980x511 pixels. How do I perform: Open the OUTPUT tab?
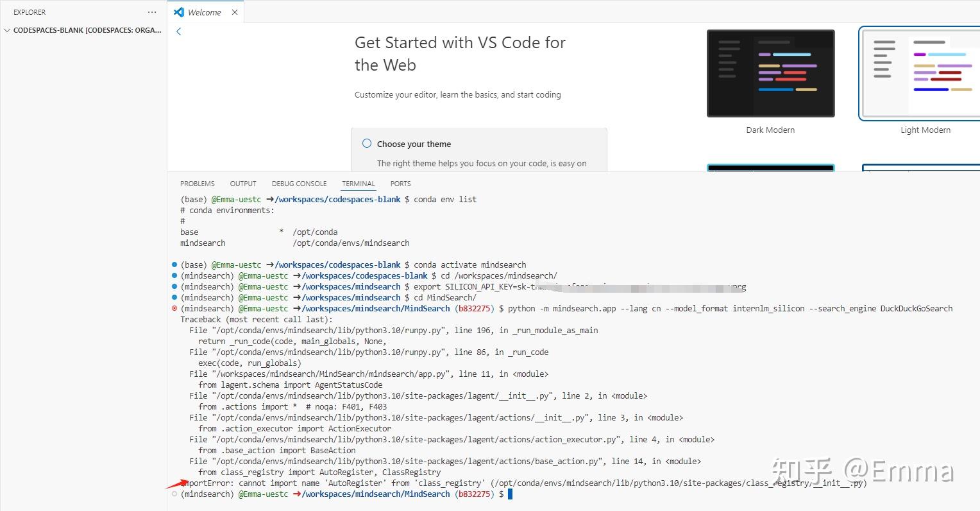click(x=243, y=184)
